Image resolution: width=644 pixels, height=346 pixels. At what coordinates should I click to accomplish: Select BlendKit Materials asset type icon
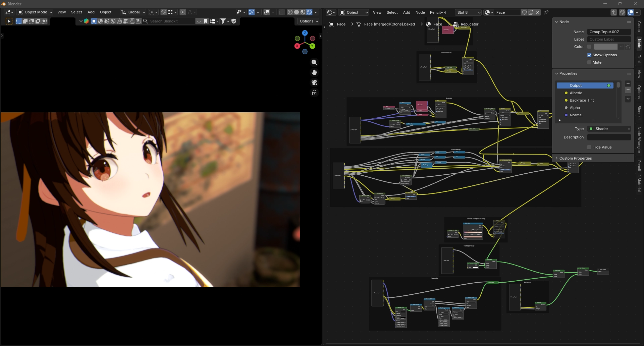pyautogui.click(x=100, y=21)
